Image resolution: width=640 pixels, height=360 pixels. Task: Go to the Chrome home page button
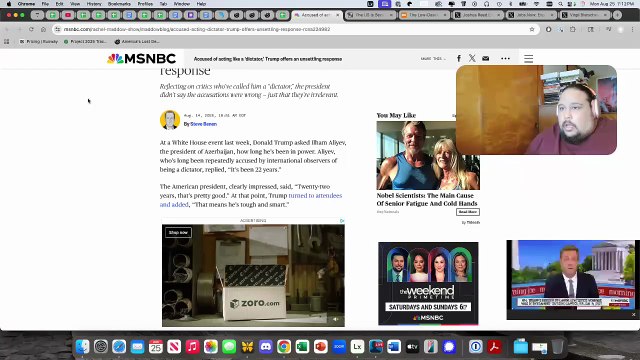tap(43, 29)
